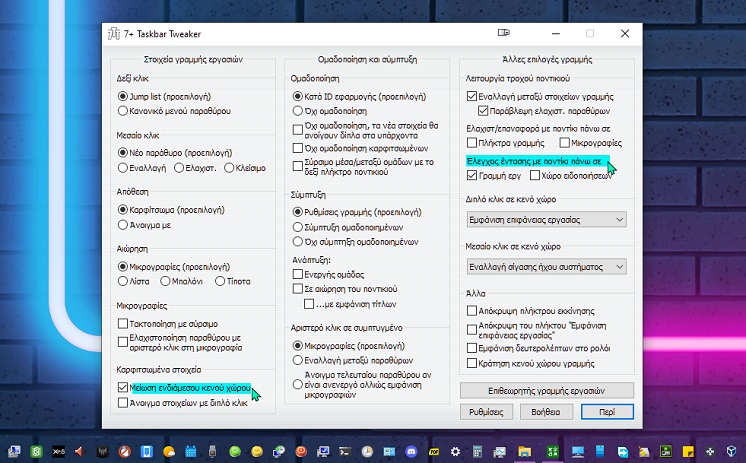Viewport: 746px width, 463px height.
Task: Enable 'Ενεργής ομάδας' expansion checkbox
Action: 298,274
